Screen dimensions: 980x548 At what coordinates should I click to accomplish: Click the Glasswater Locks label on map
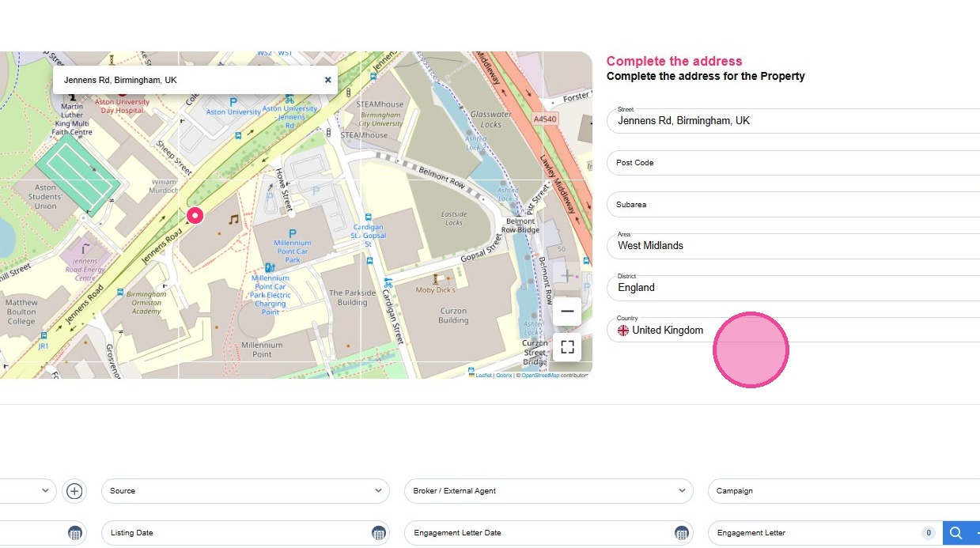[x=490, y=119]
